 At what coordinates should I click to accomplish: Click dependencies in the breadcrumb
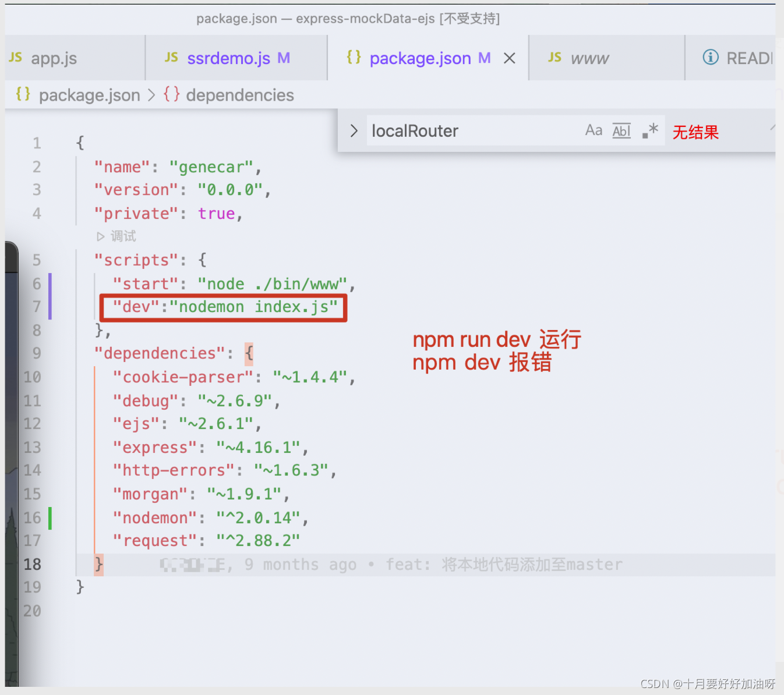[x=240, y=95]
